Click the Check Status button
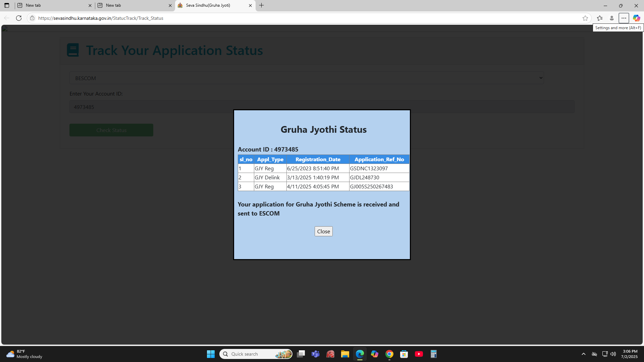The height and width of the screenshot is (362, 644). coord(111,130)
